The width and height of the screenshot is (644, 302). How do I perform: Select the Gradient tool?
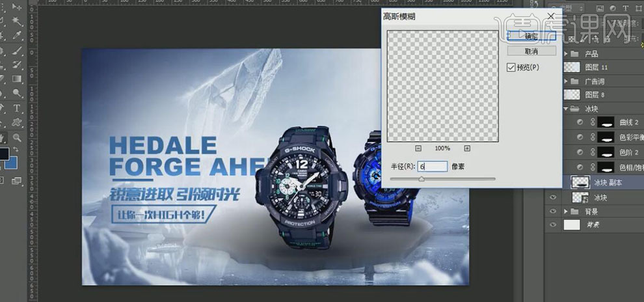click(17, 79)
